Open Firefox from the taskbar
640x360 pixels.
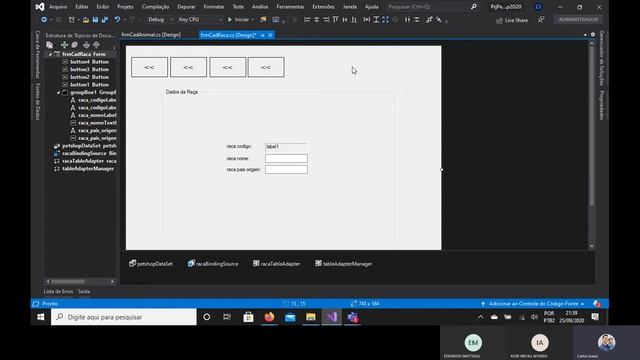click(269, 317)
